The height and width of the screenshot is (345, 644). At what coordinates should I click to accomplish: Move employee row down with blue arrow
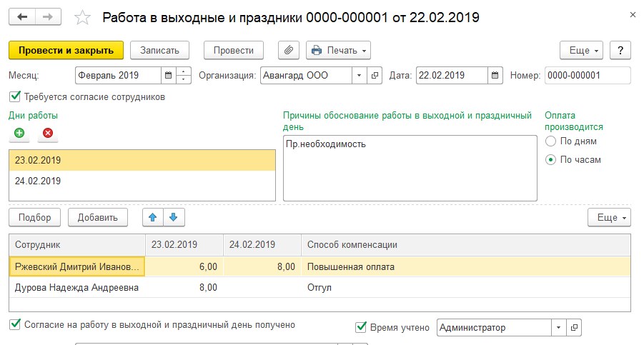(x=174, y=217)
